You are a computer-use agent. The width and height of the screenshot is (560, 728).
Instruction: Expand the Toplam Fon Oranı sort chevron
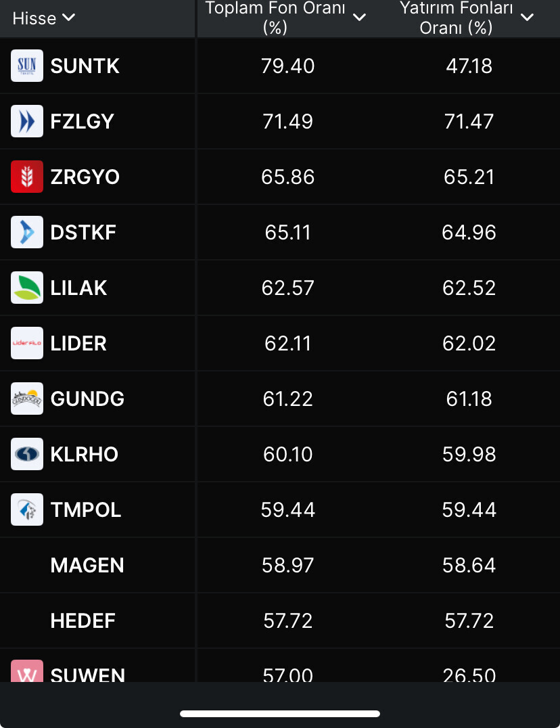pyautogui.click(x=360, y=17)
